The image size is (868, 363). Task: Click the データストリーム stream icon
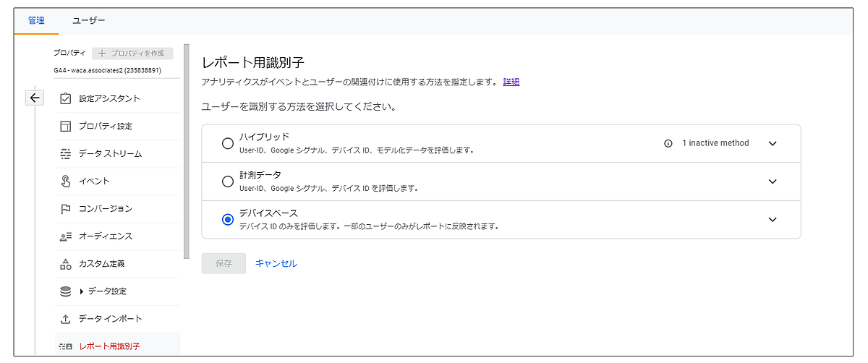(66, 154)
